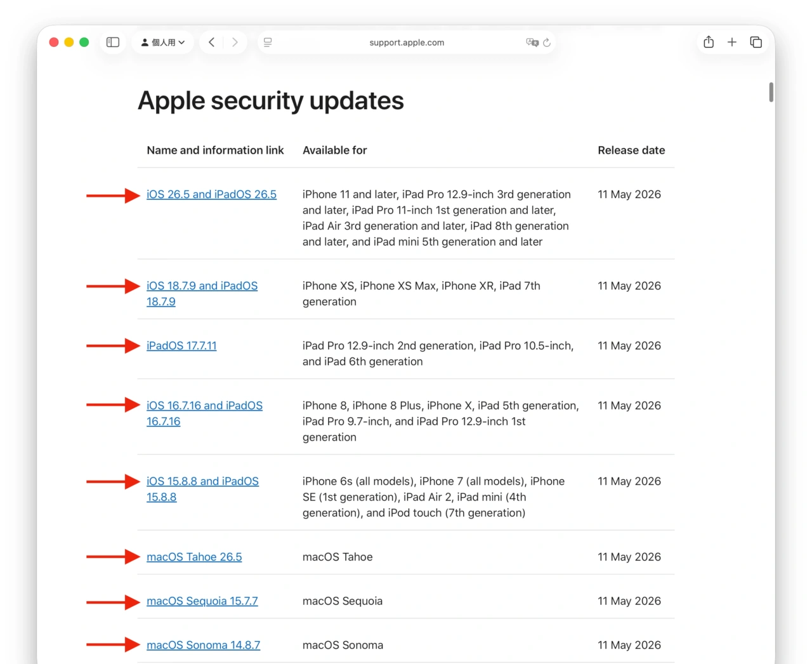The height and width of the screenshot is (664, 812).
Task: Close the window with red button
Action: (x=54, y=43)
